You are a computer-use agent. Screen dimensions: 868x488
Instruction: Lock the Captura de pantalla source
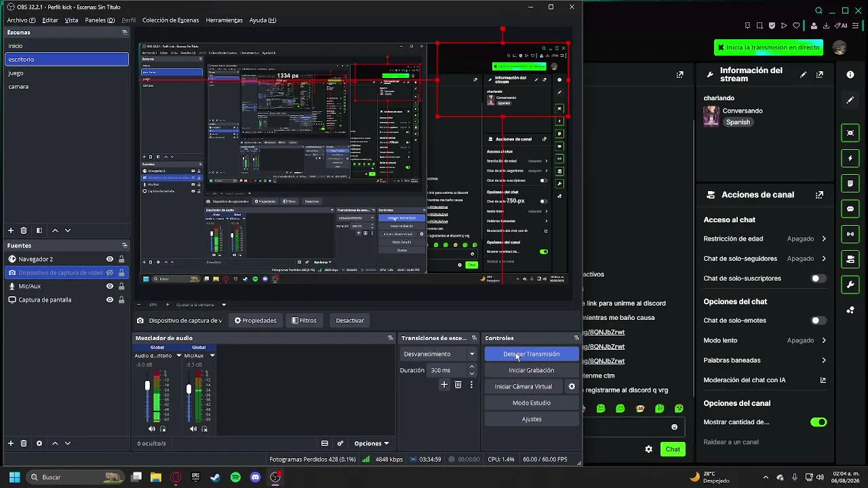pos(121,300)
